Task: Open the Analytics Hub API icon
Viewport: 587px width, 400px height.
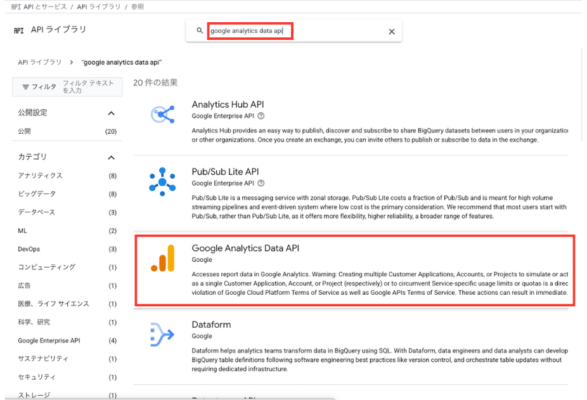Action: [x=162, y=114]
